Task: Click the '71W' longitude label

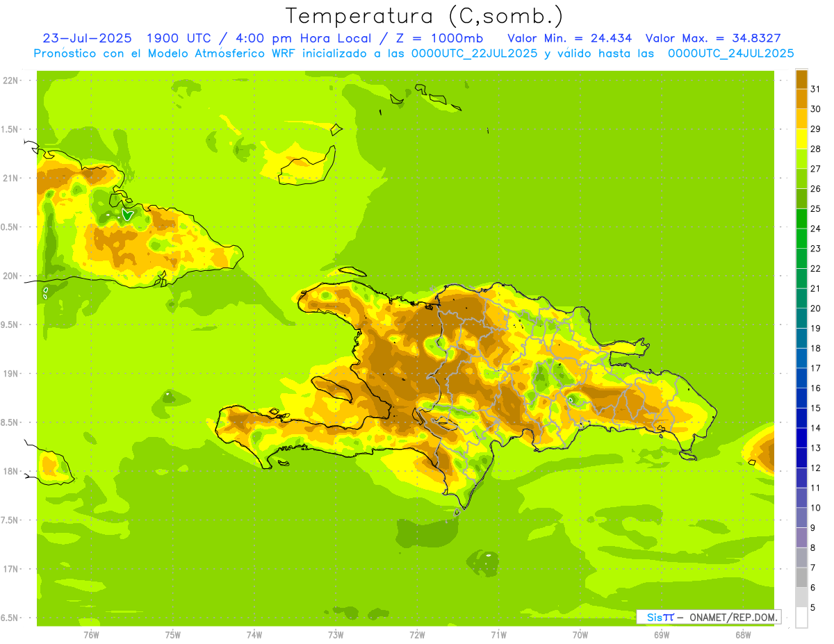Action: (x=498, y=635)
